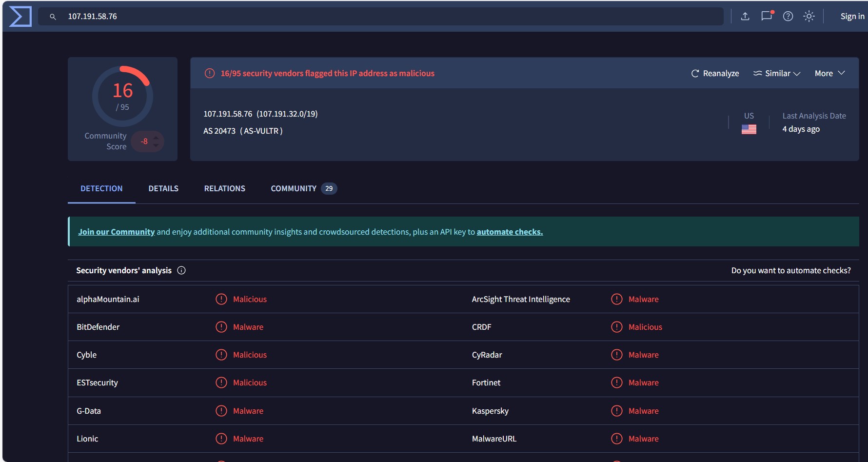Image resolution: width=868 pixels, height=462 pixels.
Task: Select the AS 20473 (AS-VULTR) text
Action: (243, 131)
